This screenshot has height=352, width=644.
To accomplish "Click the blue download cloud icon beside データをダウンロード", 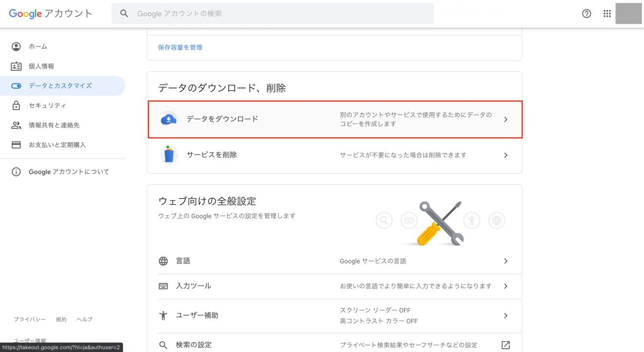I will pos(168,119).
